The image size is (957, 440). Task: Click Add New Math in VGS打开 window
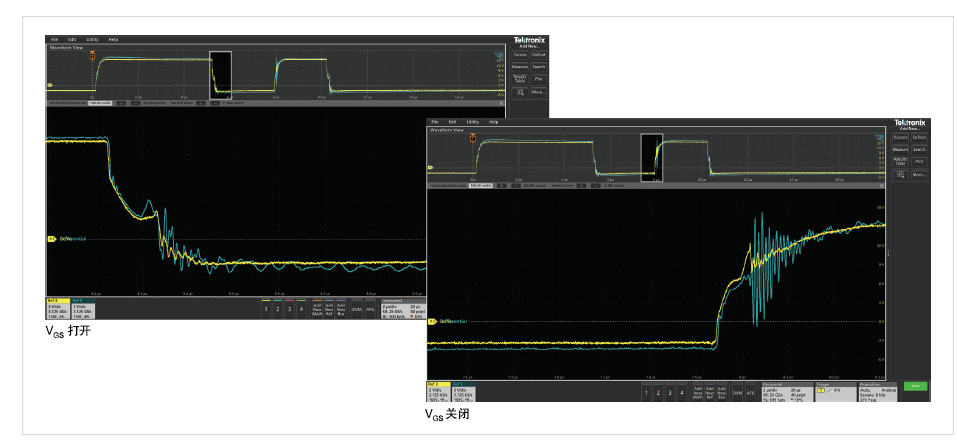317,309
